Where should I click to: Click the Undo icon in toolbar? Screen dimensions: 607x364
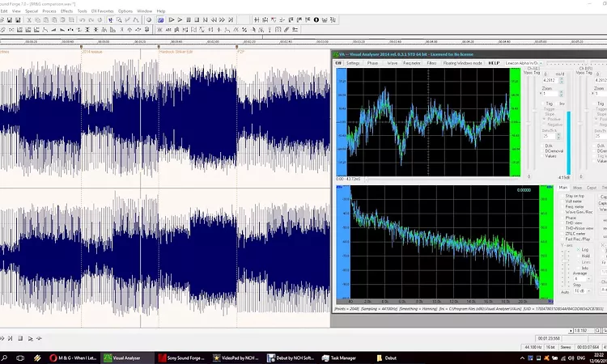click(83, 19)
